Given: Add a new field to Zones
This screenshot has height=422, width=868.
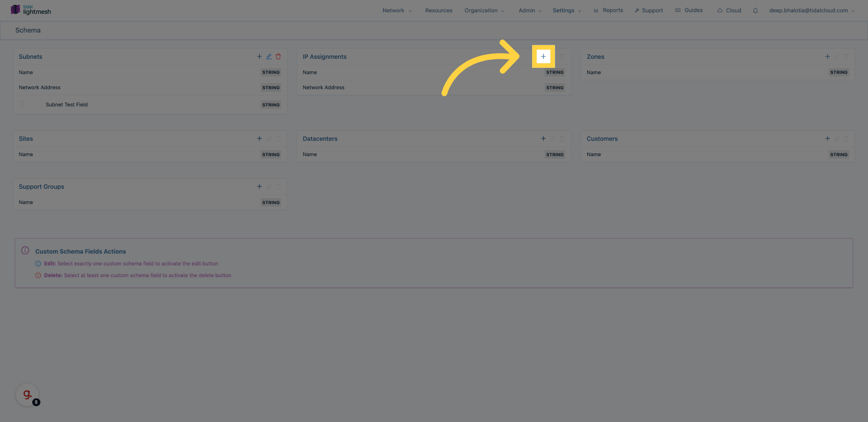Looking at the screenshot, I should pos(827,57).
